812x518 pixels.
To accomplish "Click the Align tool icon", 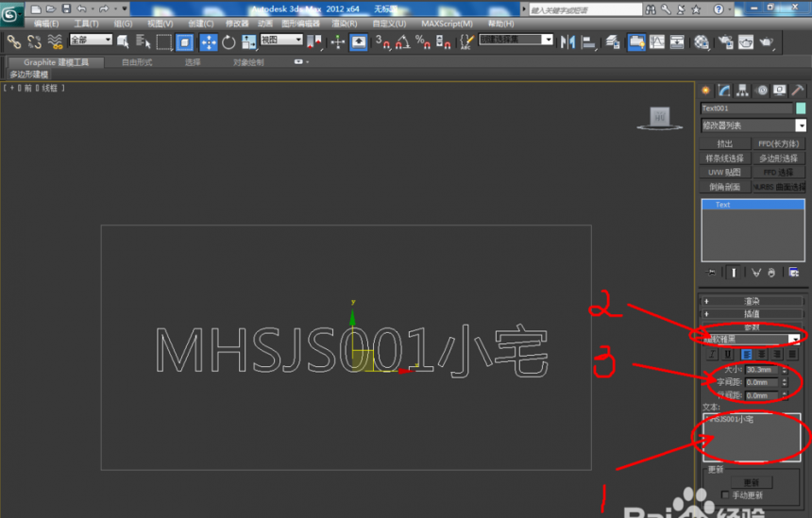I will coord(588,42).
